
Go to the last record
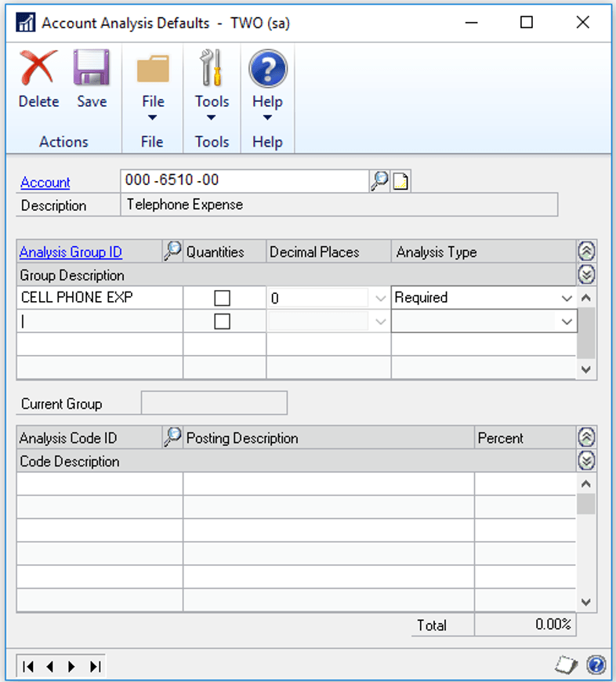[x=95, y=666]
